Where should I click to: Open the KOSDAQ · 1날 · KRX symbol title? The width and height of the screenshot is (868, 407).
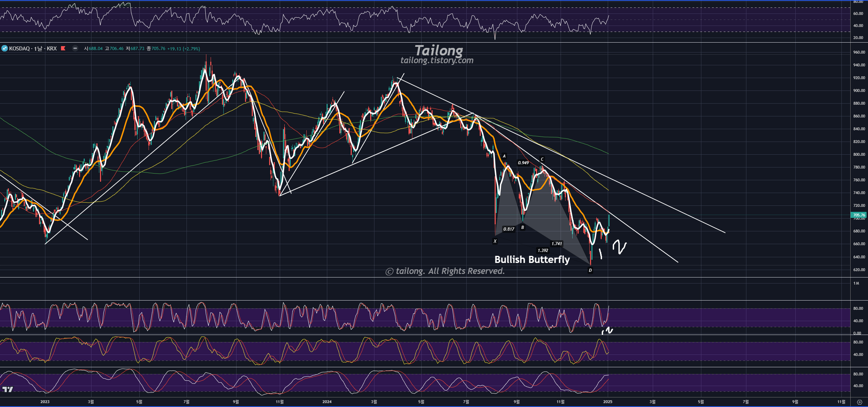33,48
